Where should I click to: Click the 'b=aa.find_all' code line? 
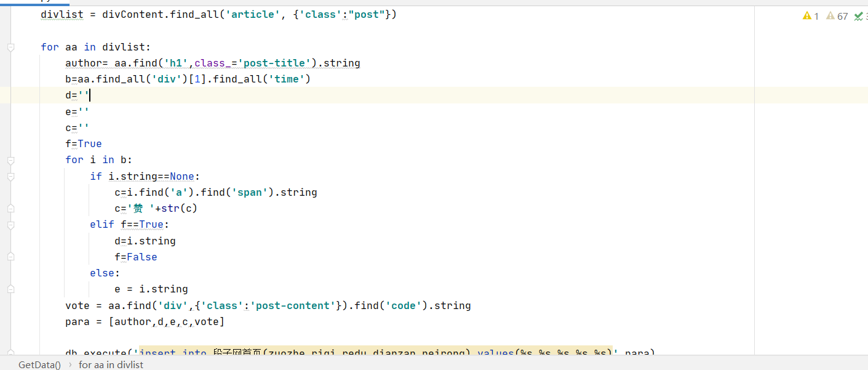pyautogui.click(x=188, y=79)
